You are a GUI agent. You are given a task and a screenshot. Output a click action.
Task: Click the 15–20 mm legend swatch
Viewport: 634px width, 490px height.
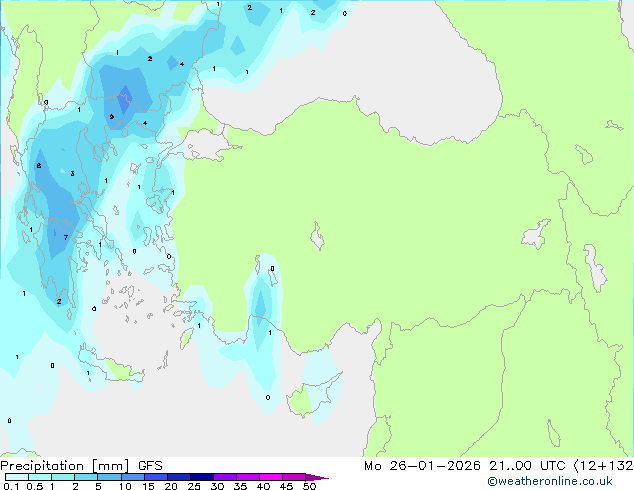coord(155,477)
